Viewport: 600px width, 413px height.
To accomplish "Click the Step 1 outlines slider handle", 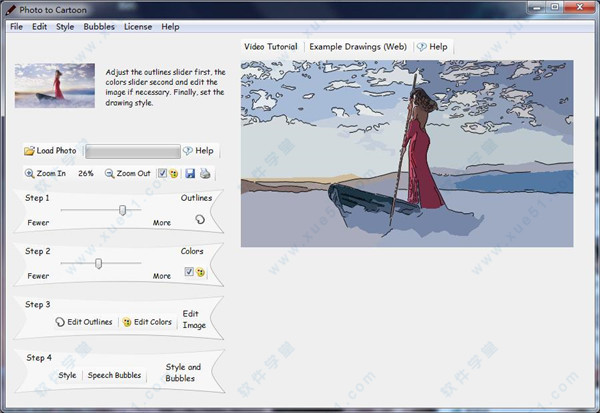I will click(x=122, y=210).
